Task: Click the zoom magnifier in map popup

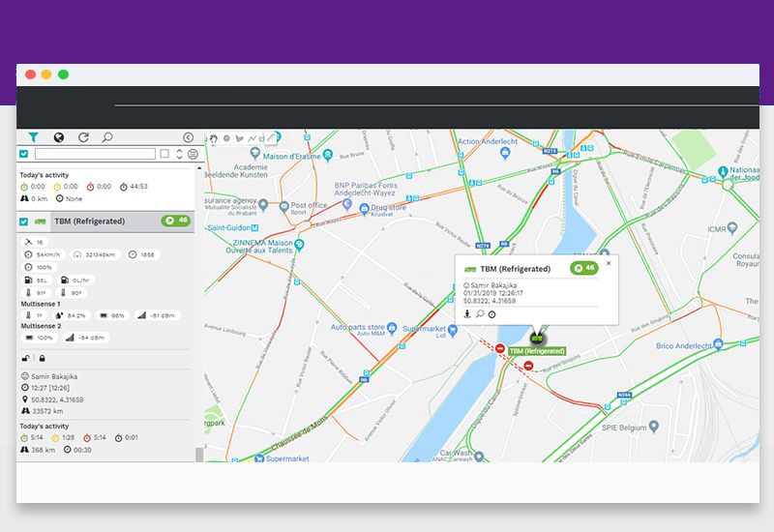Action: [x=479, y=314]
